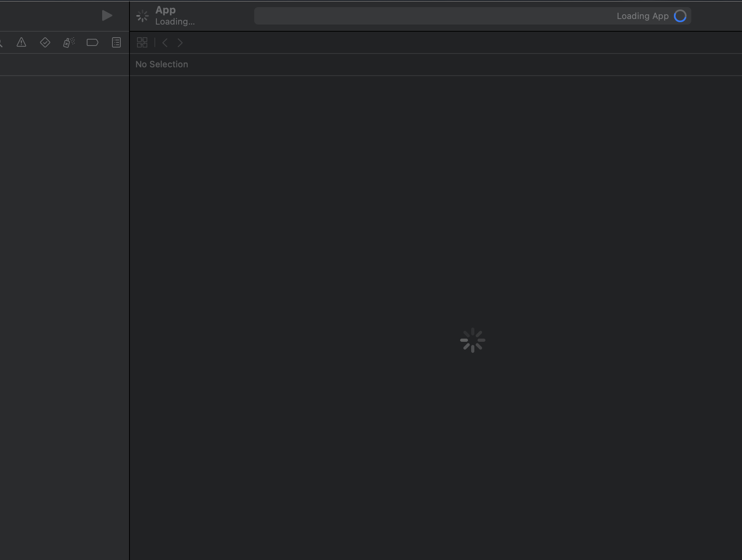Click the No Selection jump bar text
The height and width of the screenshot is (560, 742).
[x=162, y=64]
